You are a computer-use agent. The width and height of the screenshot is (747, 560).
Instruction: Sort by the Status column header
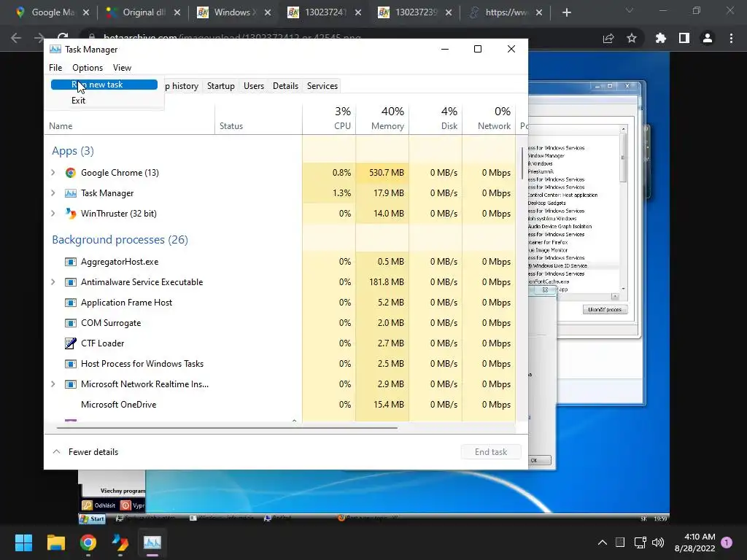258,125
